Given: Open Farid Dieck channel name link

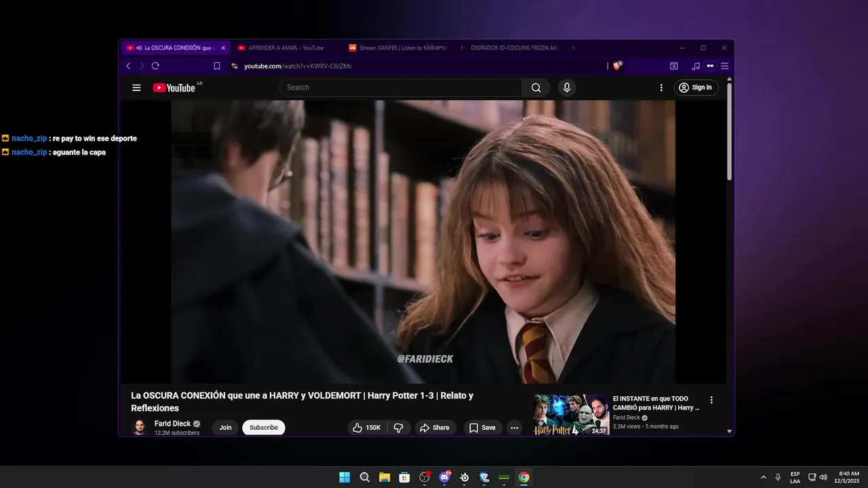Looking at the screenshot, I should pyautogui.click(x=172, y=424).
